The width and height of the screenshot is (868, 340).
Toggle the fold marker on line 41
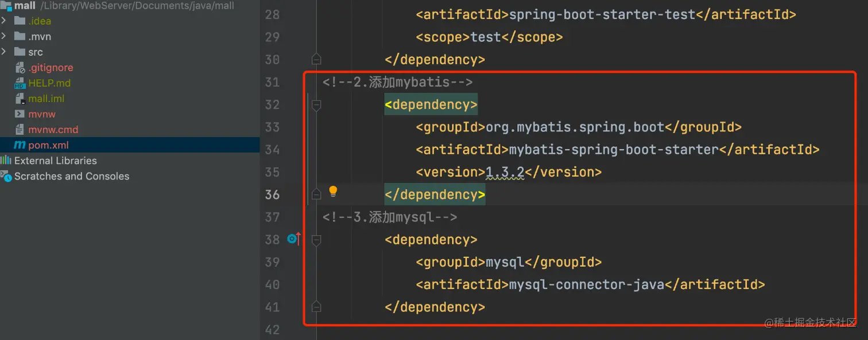[x=316, y=306]
